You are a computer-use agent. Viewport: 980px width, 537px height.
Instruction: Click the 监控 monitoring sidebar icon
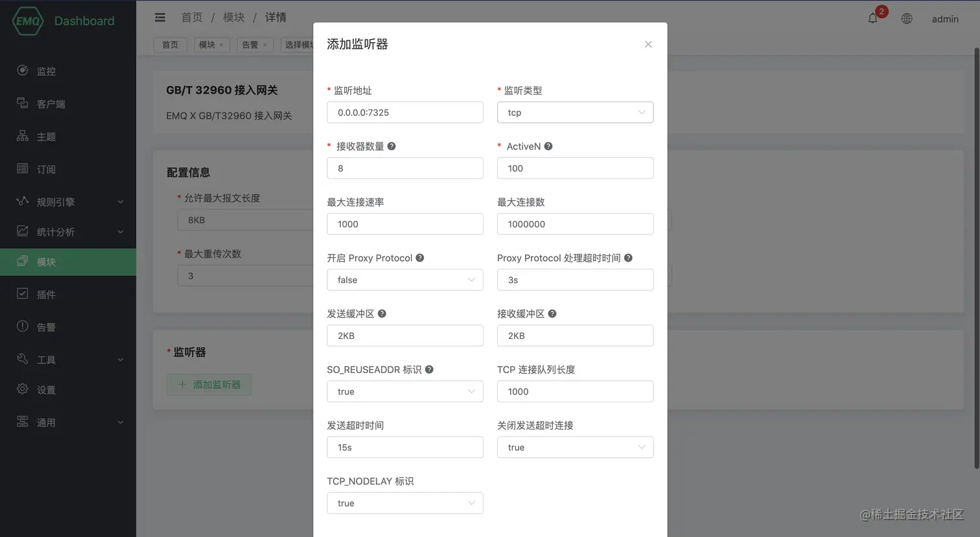[x=23, y=70]
